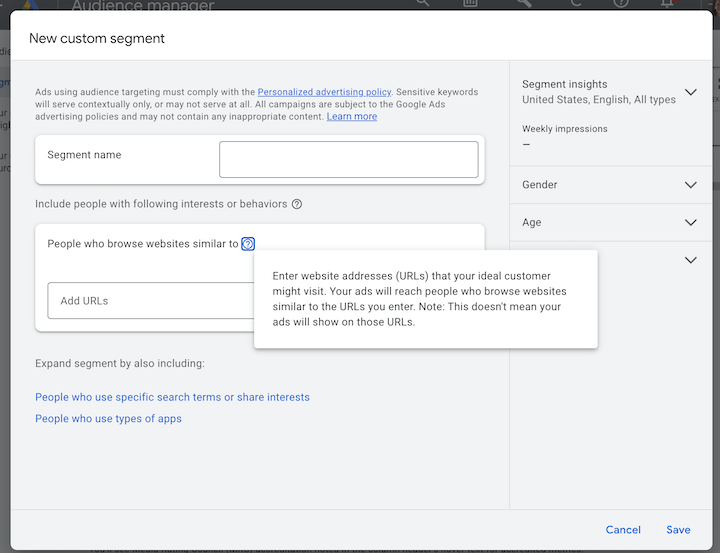Open the Personalized advertising policy link
The height and width of the screenshot is (553, 720).
(324, 92)
